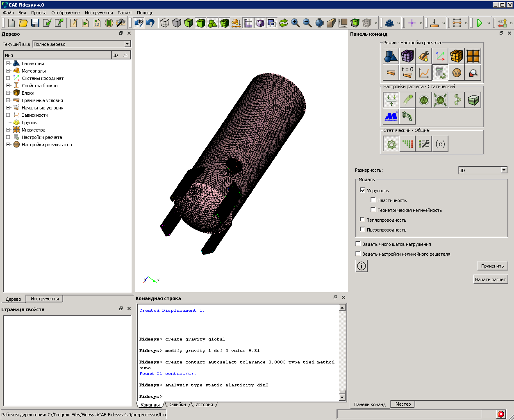The width and height of the screenshot is (514, 420).
Task: Open Blocks orange cube mode icon
Action: click(x=457, y=56)
